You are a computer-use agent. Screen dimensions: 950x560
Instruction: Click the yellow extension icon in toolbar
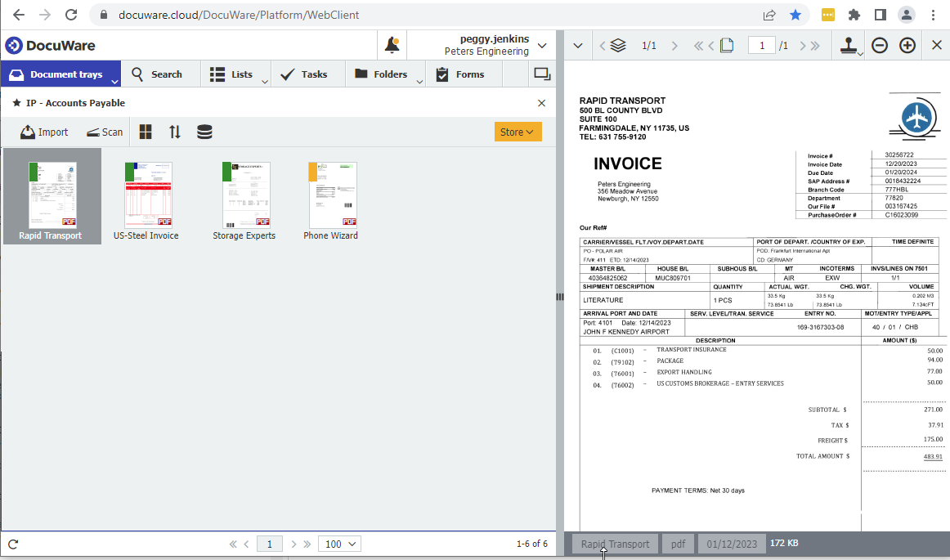click(x=827, y=15)
